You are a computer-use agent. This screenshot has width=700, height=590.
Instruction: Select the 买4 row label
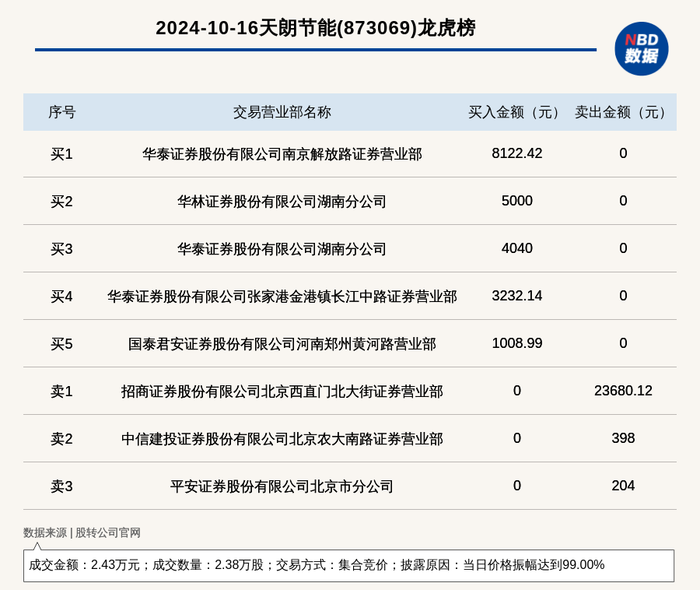61,297
